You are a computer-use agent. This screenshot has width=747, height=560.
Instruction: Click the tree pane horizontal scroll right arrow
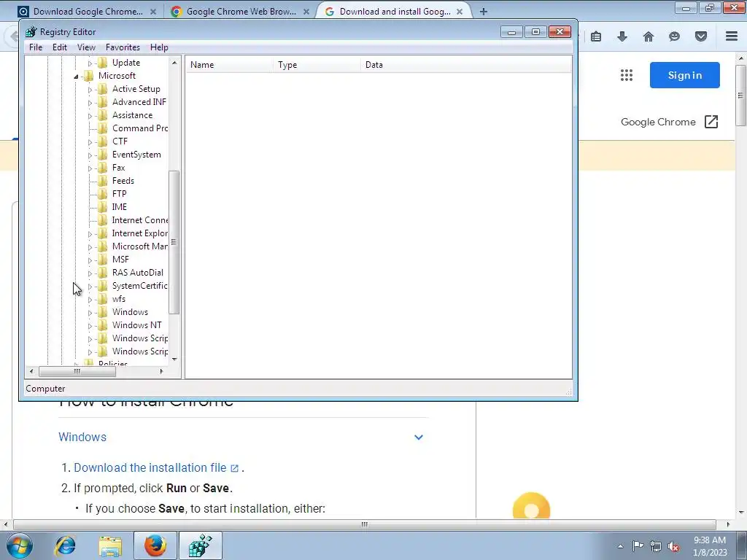[161, 371]
